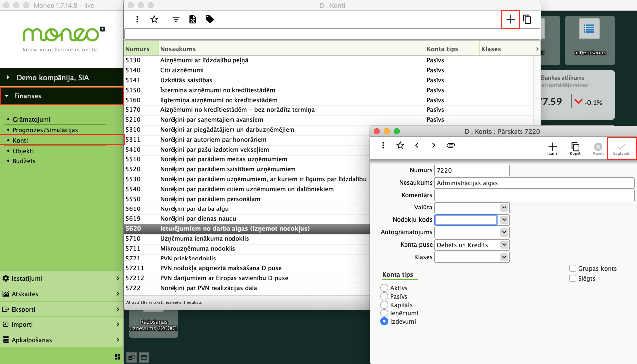
Task: Select Izdevumi account type radio button
Action: [x=384, y=321]
